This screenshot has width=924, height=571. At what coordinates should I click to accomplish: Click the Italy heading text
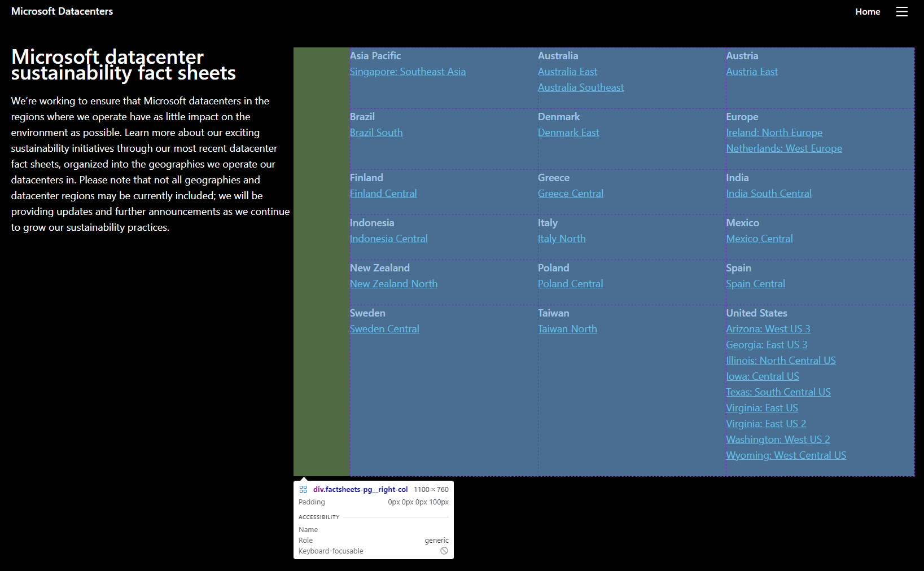[x=548, y=223]
